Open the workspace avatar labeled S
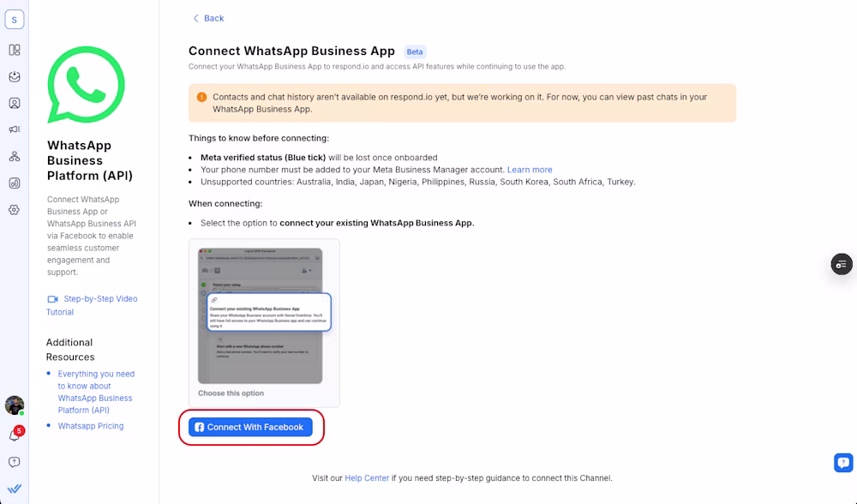This screenshot has height=504, width=857. click(15, 19)
